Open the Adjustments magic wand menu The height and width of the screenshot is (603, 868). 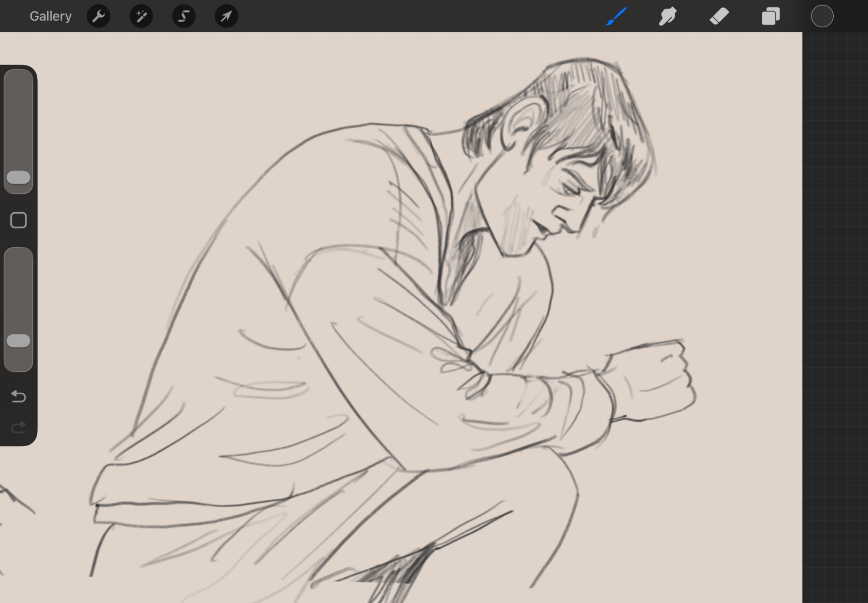141,16
